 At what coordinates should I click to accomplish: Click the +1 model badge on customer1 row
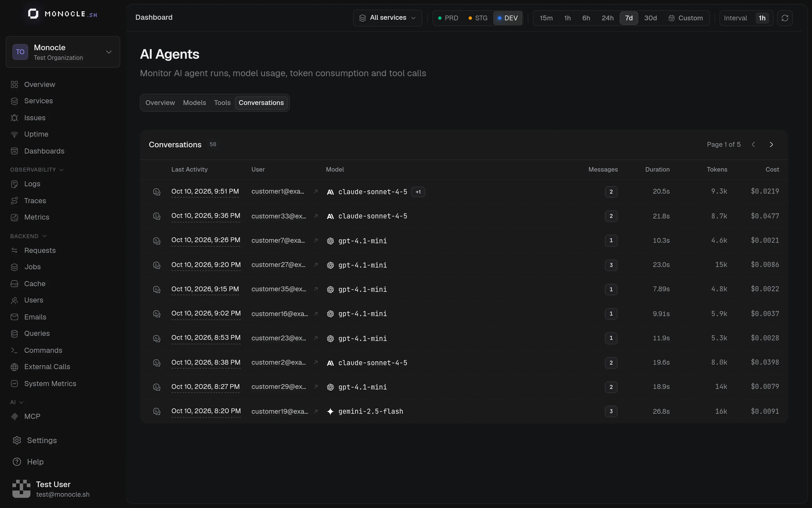[x=418, y=192]
